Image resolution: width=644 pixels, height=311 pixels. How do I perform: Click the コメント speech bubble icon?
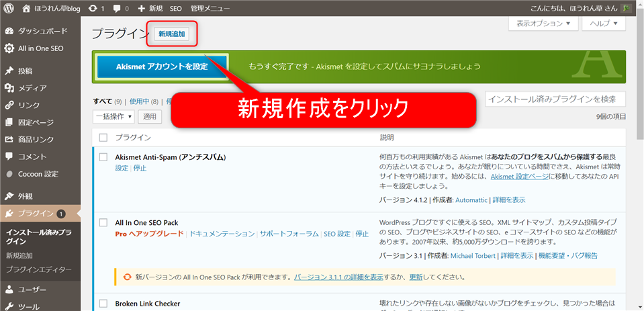9,157
